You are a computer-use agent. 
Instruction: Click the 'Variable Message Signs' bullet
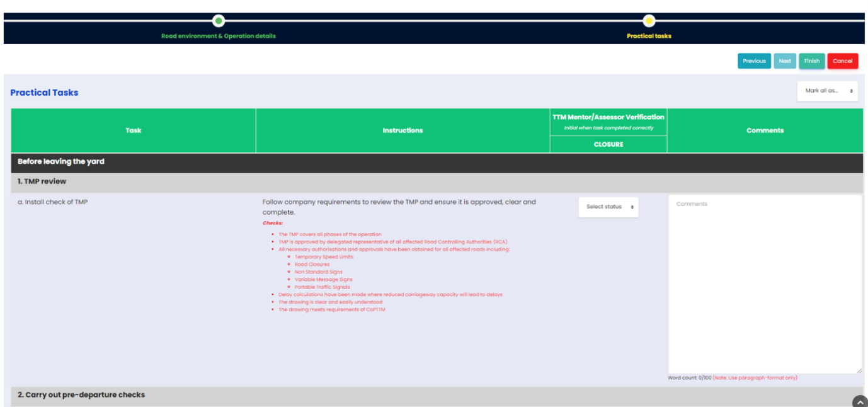(x=323, y=280)
